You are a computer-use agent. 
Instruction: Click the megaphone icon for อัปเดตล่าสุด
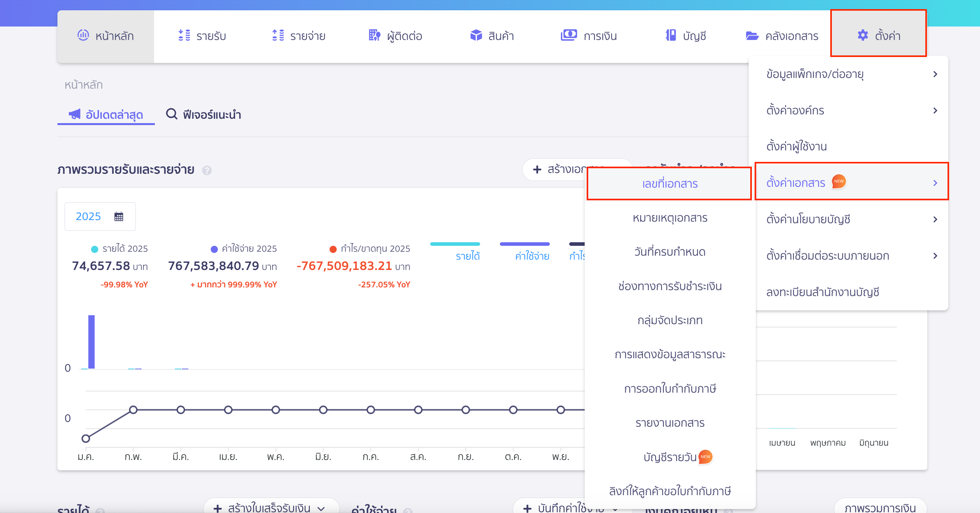pos(74,114)
